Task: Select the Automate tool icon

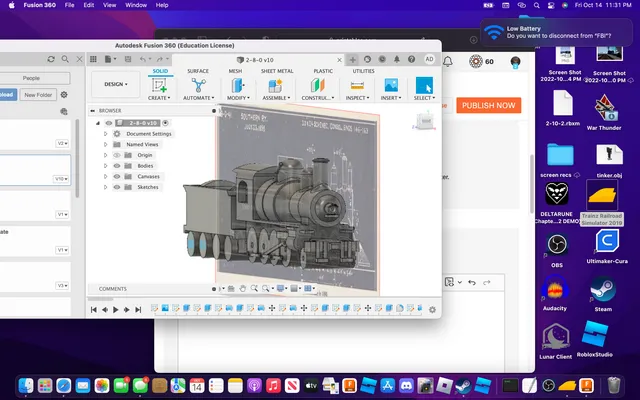Action: coord(198,86)
